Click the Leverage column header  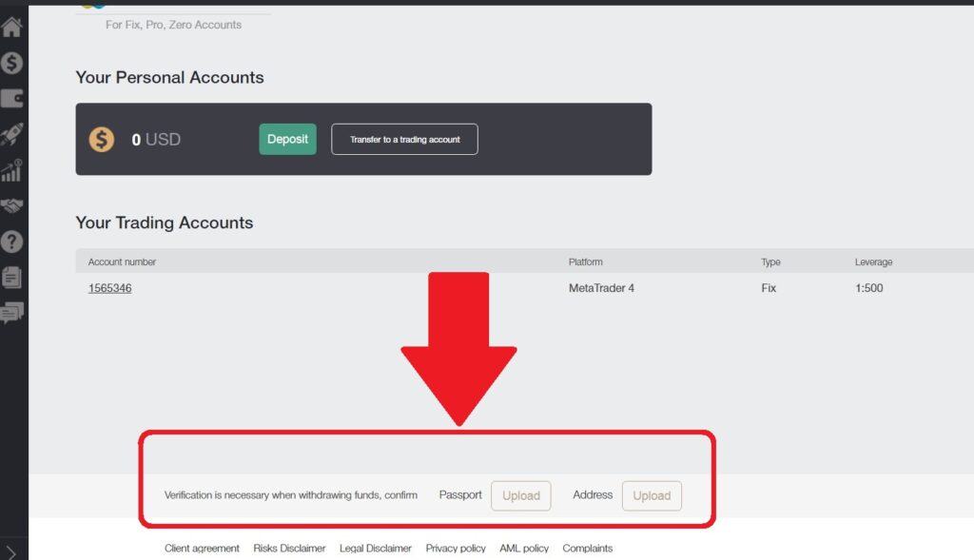(873, 262)
